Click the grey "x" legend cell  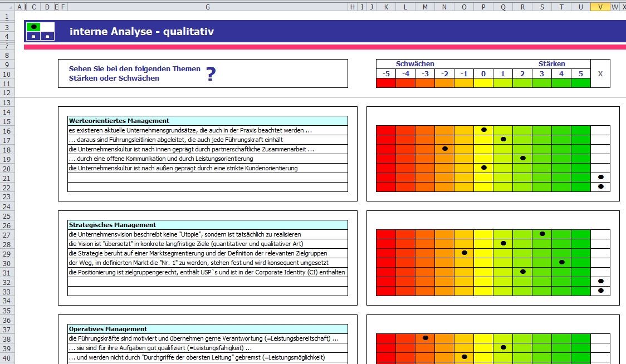click(x=600, y=73)
